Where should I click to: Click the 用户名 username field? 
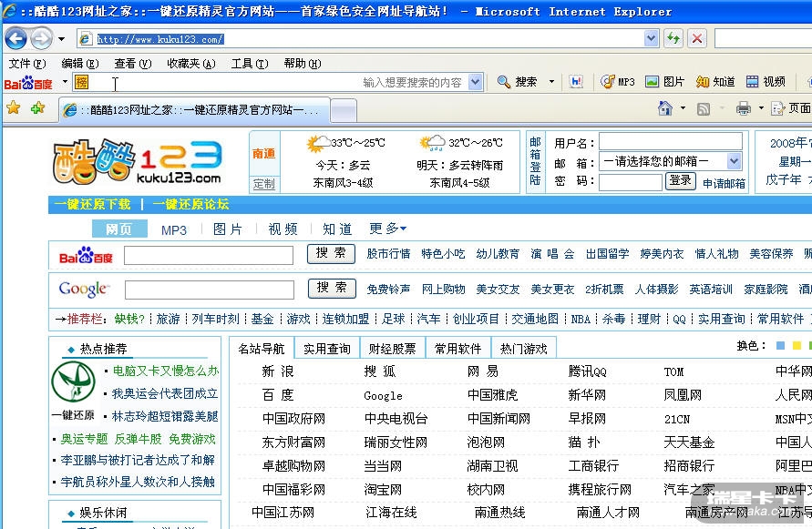671,142
